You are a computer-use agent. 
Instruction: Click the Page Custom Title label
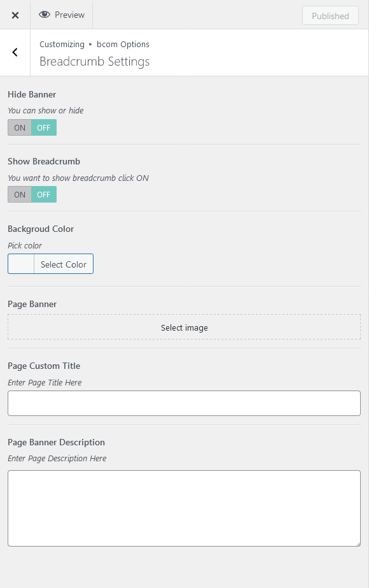pos(44,366)
